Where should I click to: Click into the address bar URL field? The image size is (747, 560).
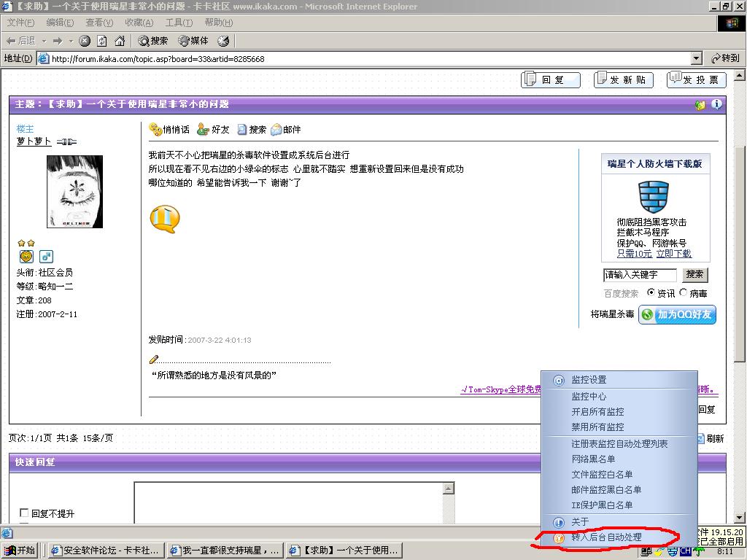tap(365, 58)
